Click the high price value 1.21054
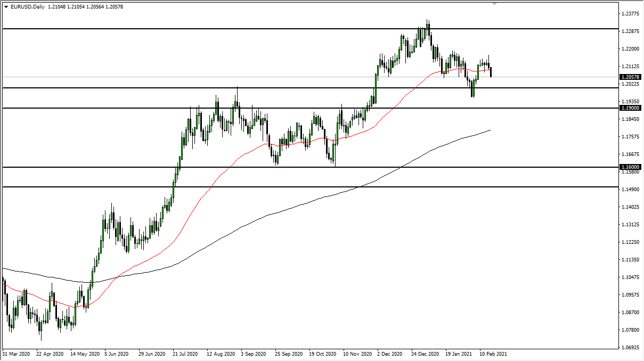The width and height of the screenshot is (644, 361). (76, 7)
